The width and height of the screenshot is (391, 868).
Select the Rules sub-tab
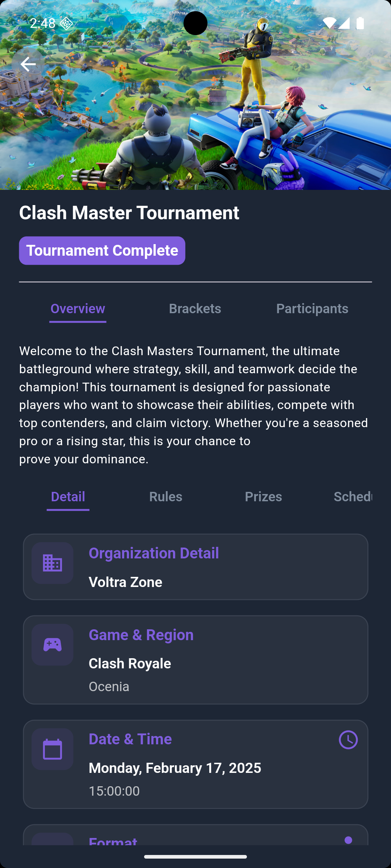point(165,497)
